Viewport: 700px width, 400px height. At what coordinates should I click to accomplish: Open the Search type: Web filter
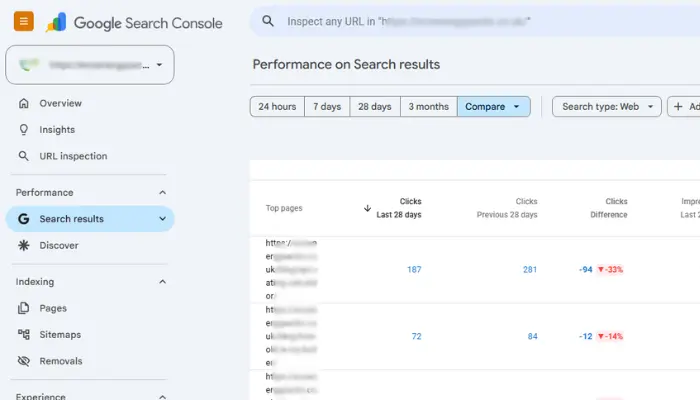607,107
